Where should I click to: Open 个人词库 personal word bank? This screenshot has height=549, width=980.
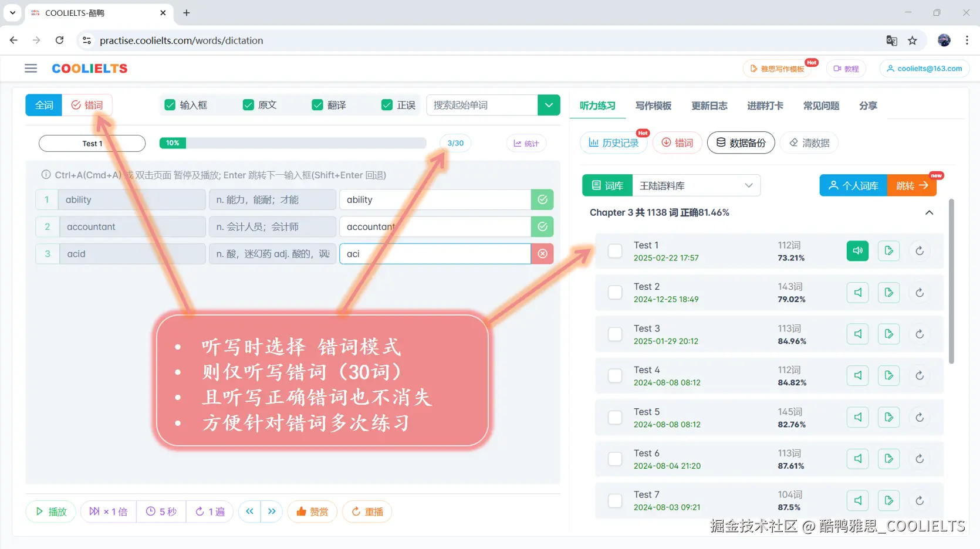[853, 185]
